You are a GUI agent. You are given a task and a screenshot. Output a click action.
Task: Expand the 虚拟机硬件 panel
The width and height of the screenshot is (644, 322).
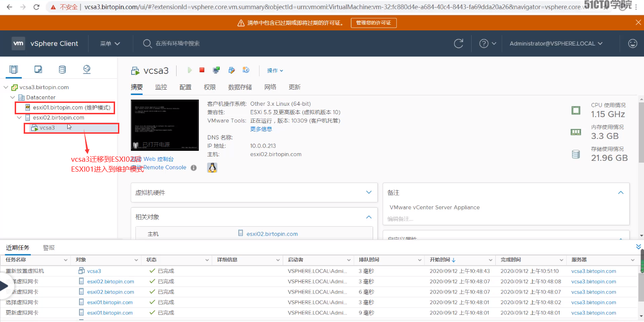369,193
